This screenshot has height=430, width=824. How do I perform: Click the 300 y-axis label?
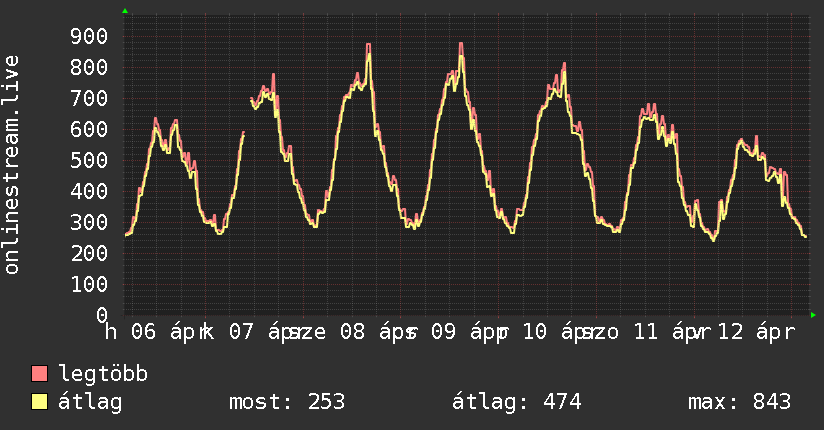point(90,223)
